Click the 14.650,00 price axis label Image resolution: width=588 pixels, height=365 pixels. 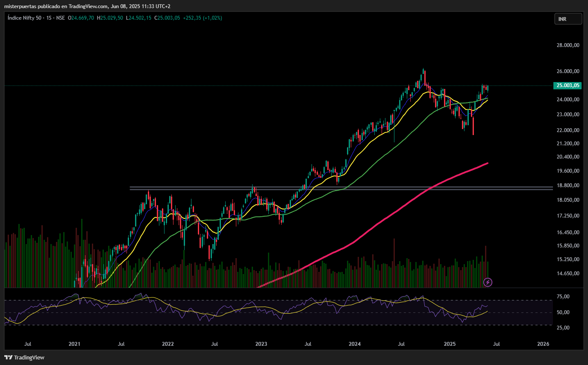(x=568, y=274)
